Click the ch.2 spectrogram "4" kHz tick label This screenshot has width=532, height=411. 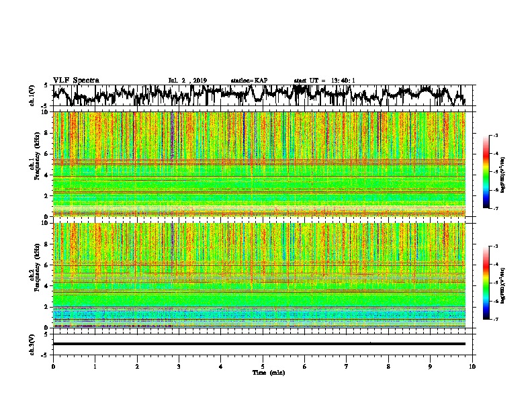tap(46, 286)
